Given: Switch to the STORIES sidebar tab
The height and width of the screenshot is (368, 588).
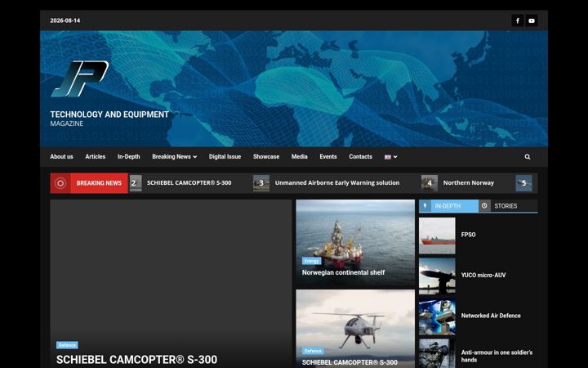Looking at the screenshot, I should [508, 206].
